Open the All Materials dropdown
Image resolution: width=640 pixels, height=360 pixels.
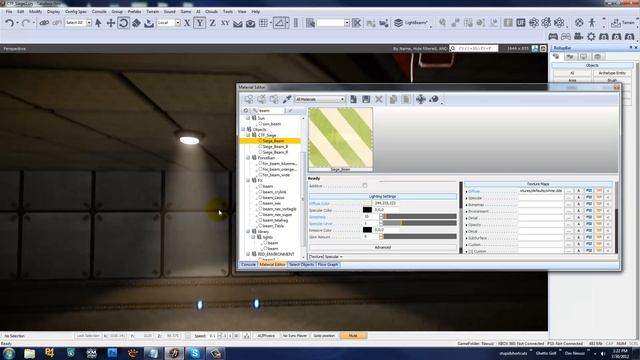click(x=320, y=99)
